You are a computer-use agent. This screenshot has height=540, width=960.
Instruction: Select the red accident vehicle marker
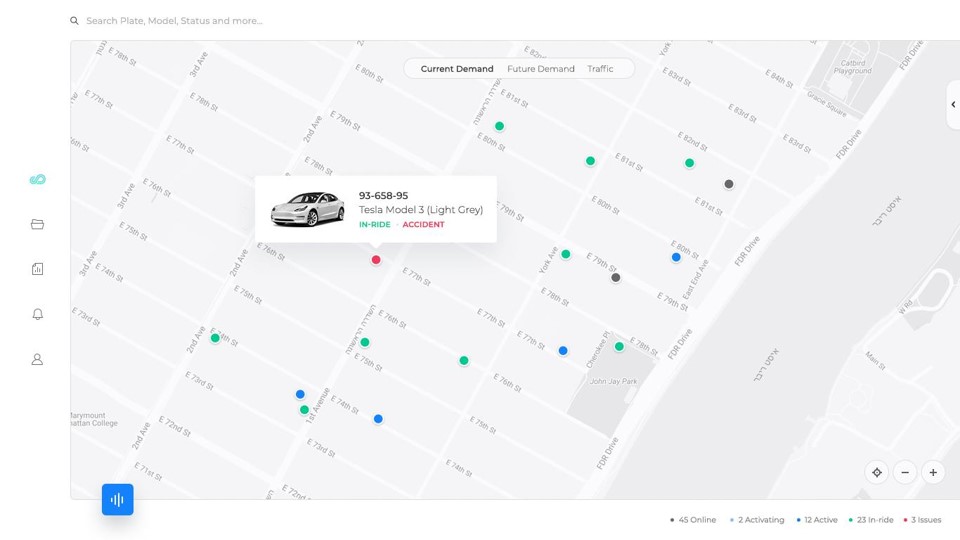[376, 260]
